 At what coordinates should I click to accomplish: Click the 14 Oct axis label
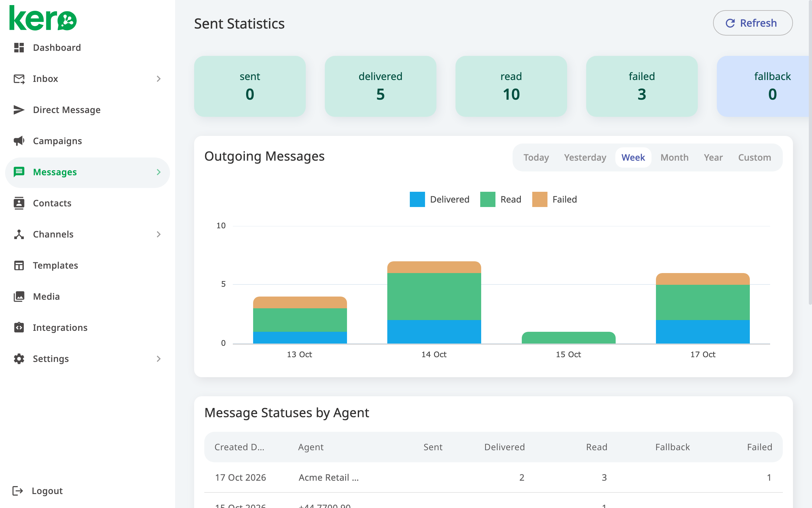pyautogui.click(x=434, y=354)
